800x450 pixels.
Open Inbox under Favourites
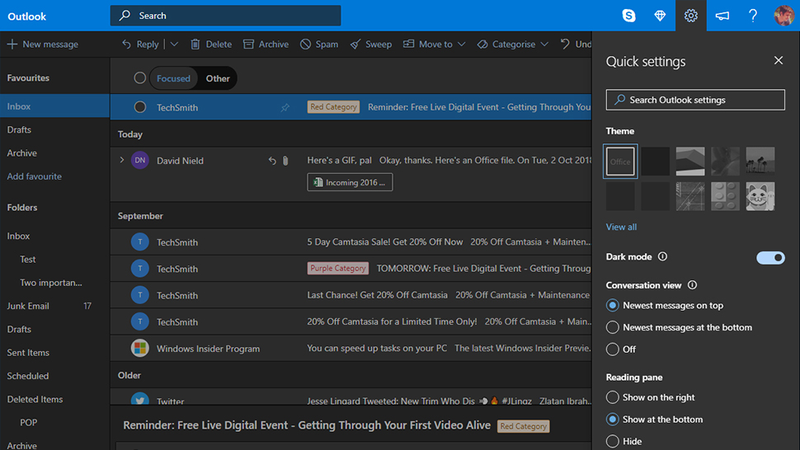click(x=55, y=106)
